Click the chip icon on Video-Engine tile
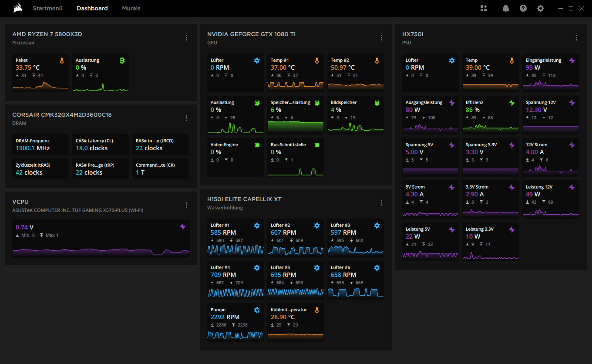This screenshot has width=592, height=364. point(257,145)
